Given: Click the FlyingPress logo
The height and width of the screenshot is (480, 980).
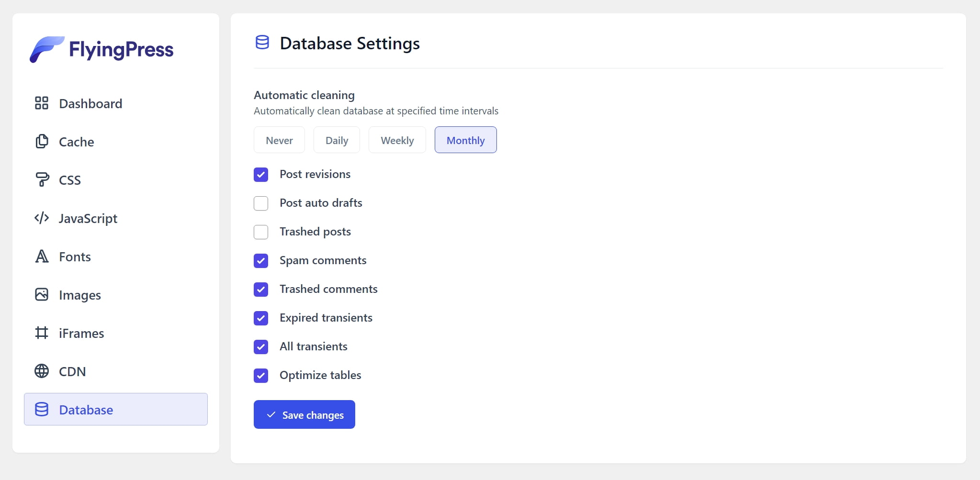Looking at the screenshot, I should click(101, 49).
